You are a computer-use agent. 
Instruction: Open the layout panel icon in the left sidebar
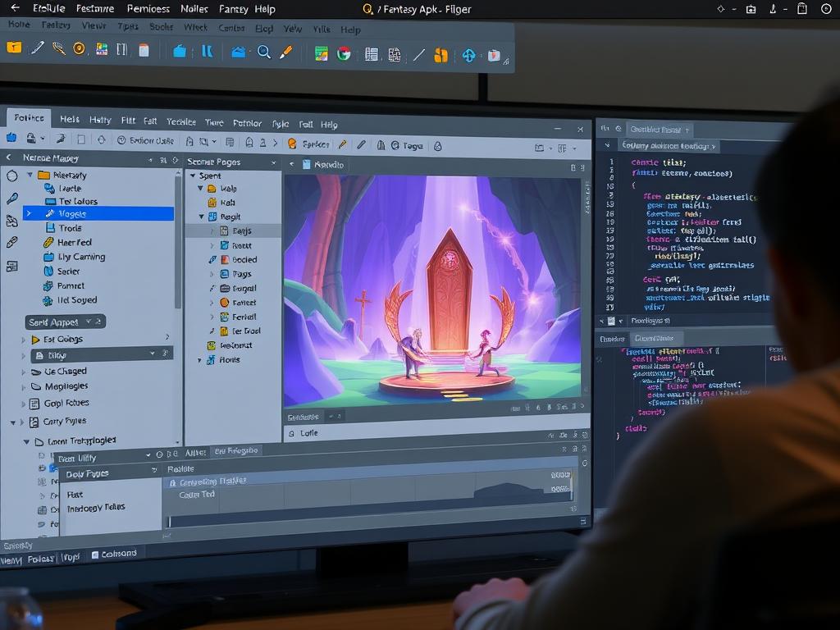pos(11,267)
